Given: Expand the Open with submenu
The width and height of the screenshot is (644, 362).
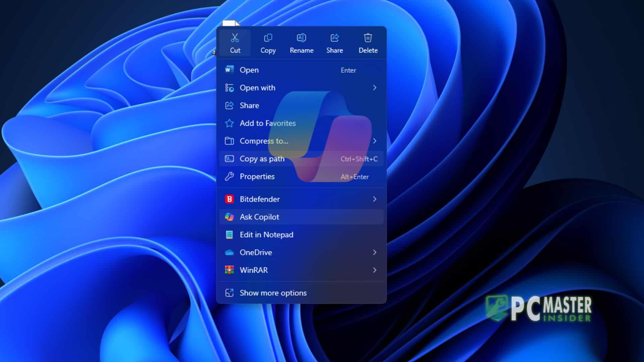Looking at the screenshot, I should pyautogui.click(x=375, y=87).
